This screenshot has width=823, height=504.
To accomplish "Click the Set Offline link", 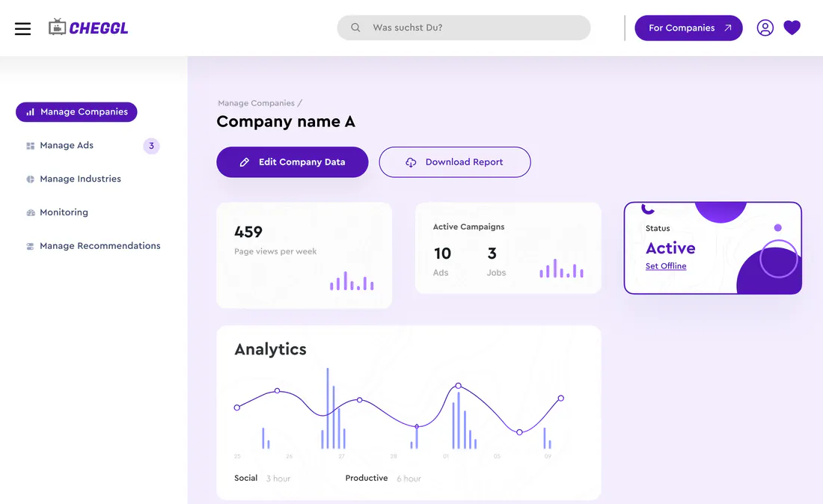I will point(666,266).
